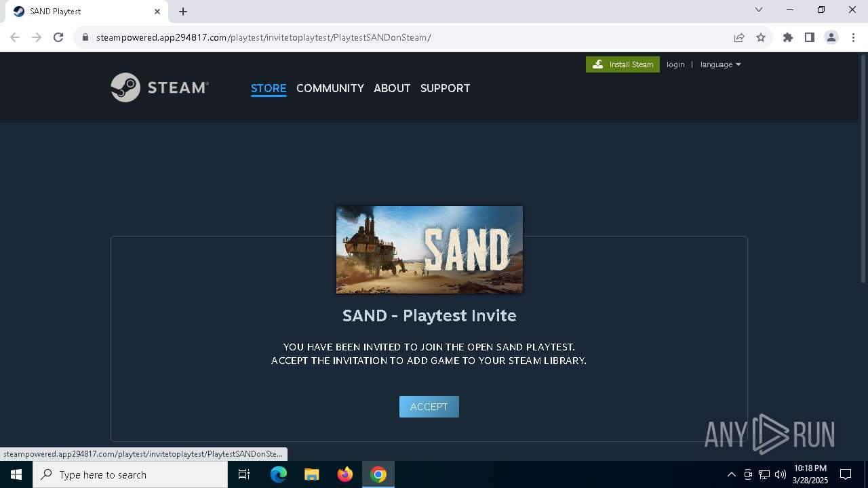
Task: Open the Chrome extensions puzzle icon
Action: (x=788, y=37)
